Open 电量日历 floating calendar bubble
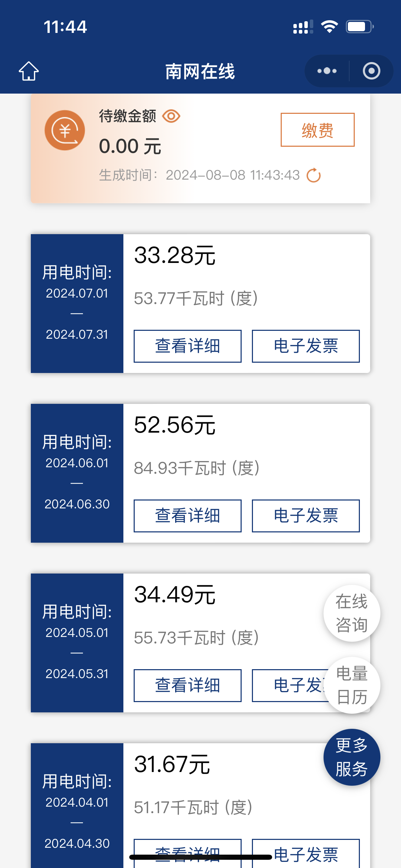This screenshot has height=868, width=401. click(352, 685)
